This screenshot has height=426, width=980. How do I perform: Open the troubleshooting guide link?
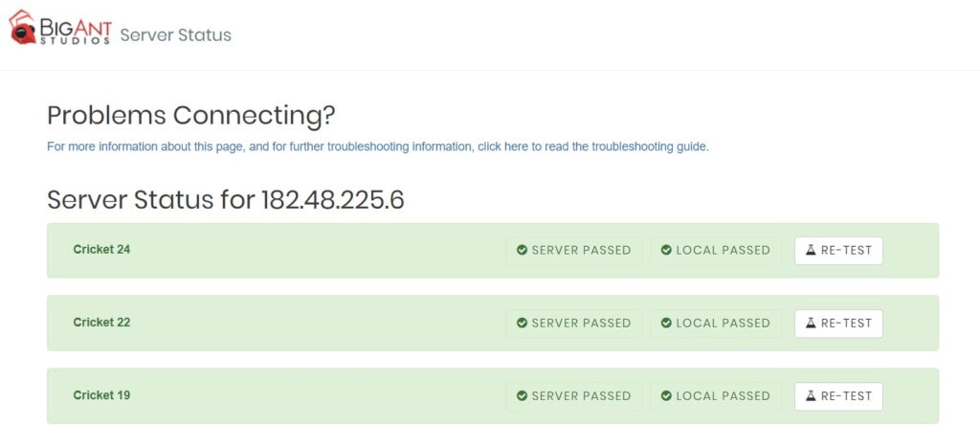pos(378,147)
